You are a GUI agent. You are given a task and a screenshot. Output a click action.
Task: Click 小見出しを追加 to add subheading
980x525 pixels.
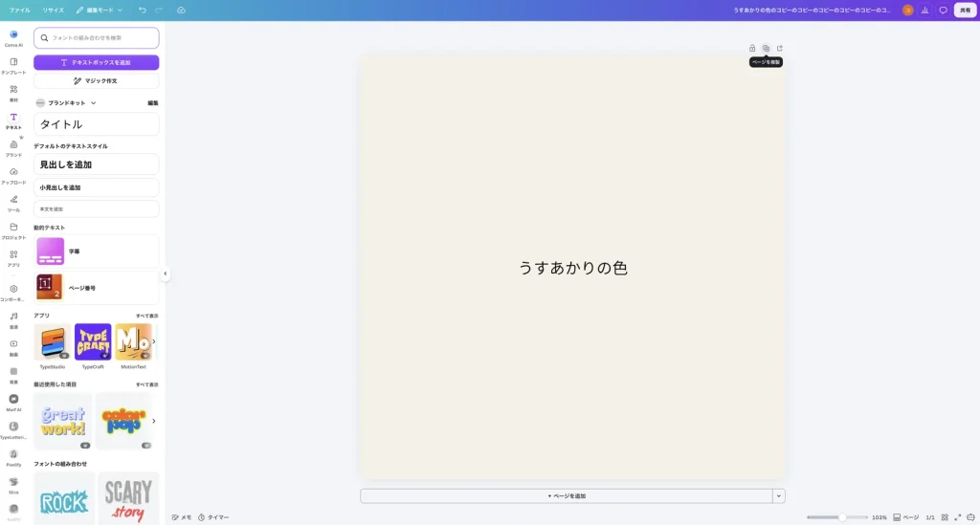click(97, 187)
